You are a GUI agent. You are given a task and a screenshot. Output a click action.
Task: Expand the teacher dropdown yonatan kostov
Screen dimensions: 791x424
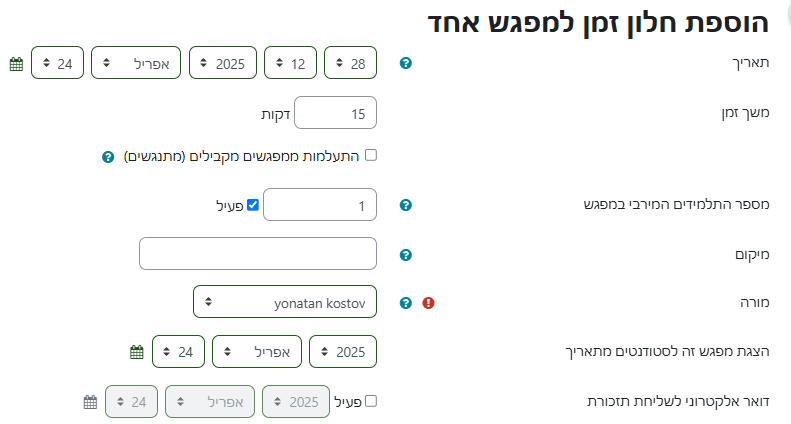tap(284, 302)
